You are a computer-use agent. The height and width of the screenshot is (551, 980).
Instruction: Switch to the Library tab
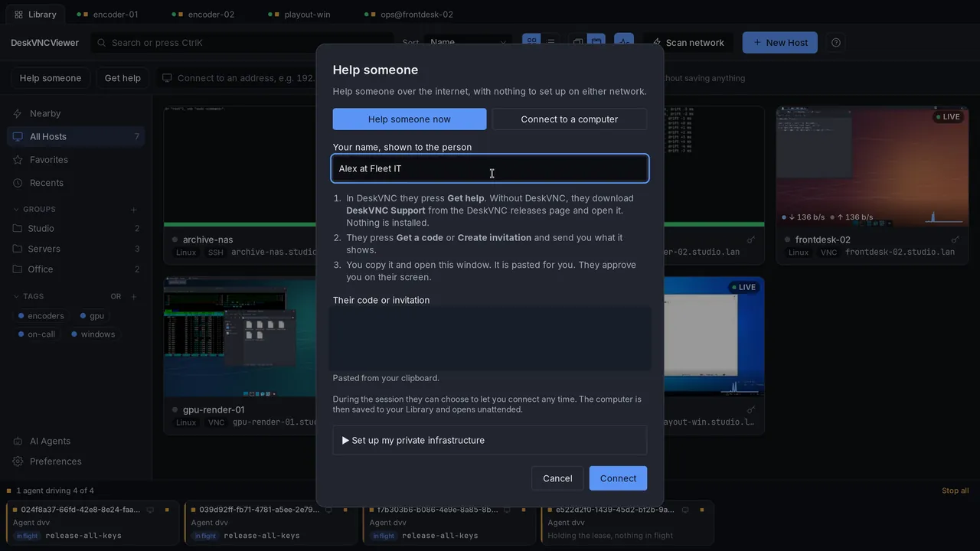coord(35,15)
